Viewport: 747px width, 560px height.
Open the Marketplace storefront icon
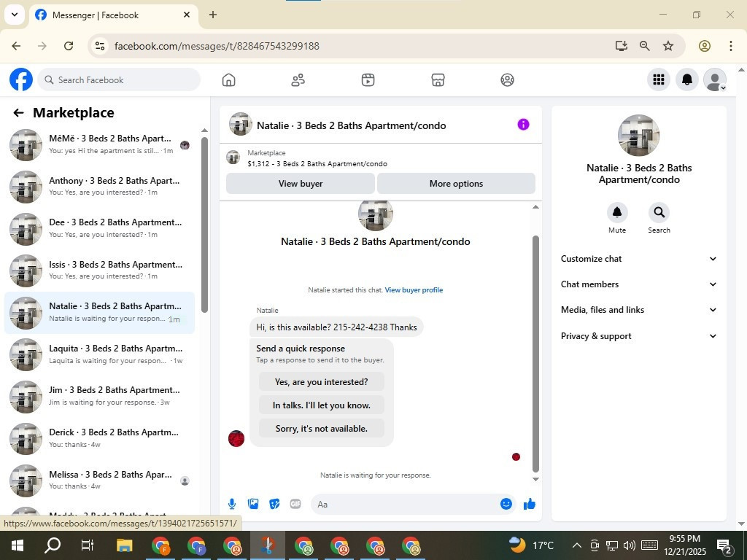438,80
